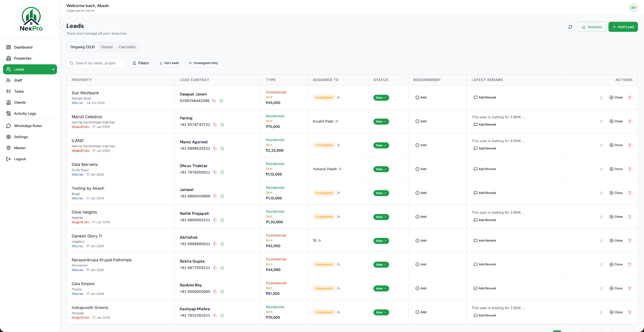Open WhatsApp chat for Mansi Agarwal
This screenshot has height=332, width=644.
tap(222, 148)
